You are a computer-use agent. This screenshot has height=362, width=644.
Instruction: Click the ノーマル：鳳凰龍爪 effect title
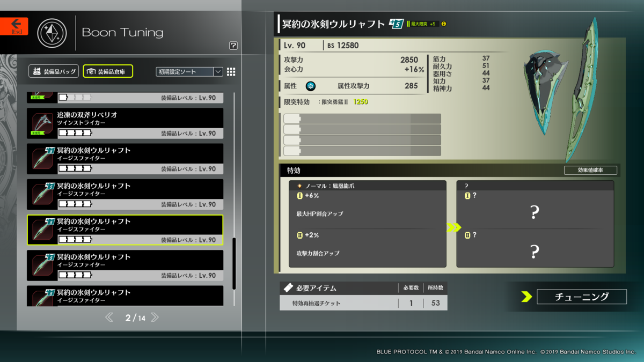(x=330, y=186)
